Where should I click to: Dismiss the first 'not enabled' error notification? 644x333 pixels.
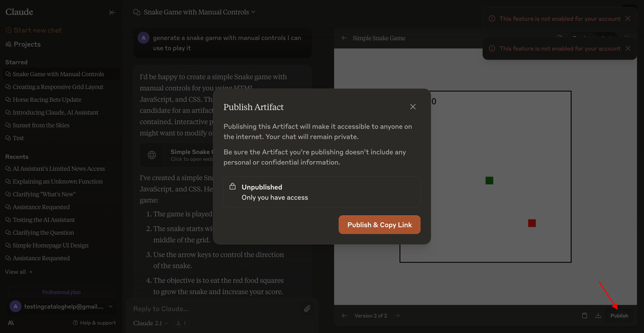[628, 19]
